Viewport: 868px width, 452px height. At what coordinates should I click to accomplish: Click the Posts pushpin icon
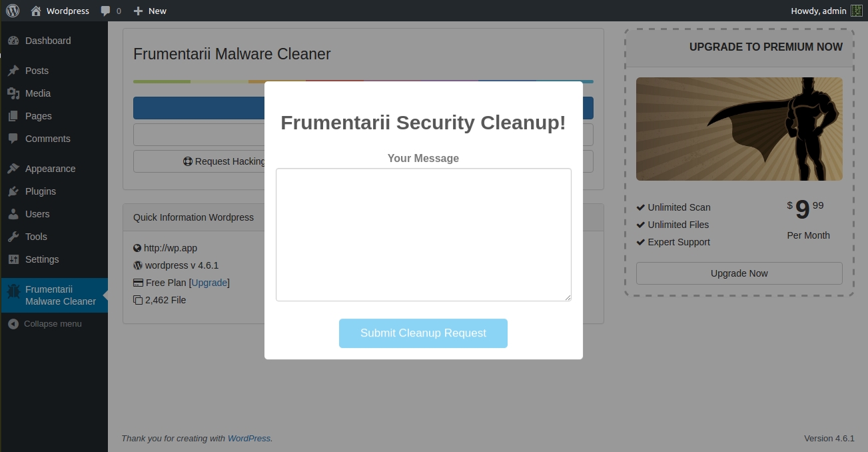pyautogui.click(x=13, y=71)
